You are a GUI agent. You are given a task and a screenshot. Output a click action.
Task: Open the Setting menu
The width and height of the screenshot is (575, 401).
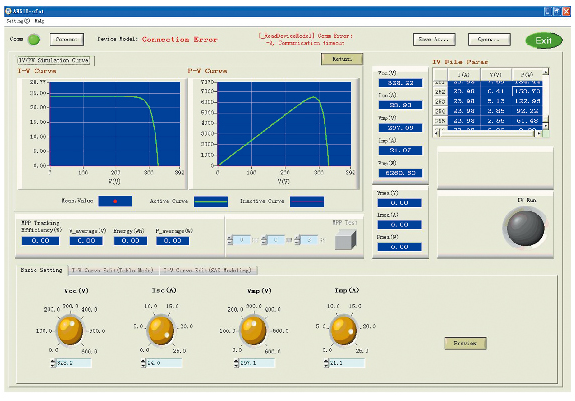coord(18,21)
